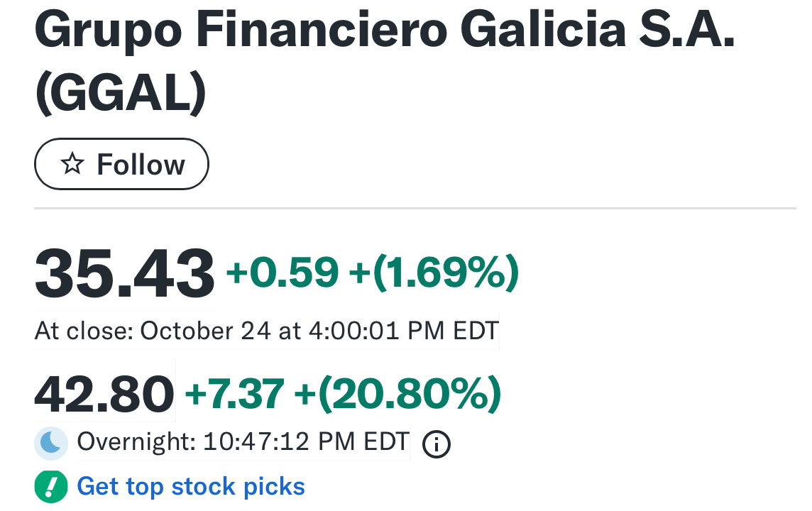This screenshot has width=812, height=511.
Task: Click the Overnight label text
Action: [x=136, y=442]
